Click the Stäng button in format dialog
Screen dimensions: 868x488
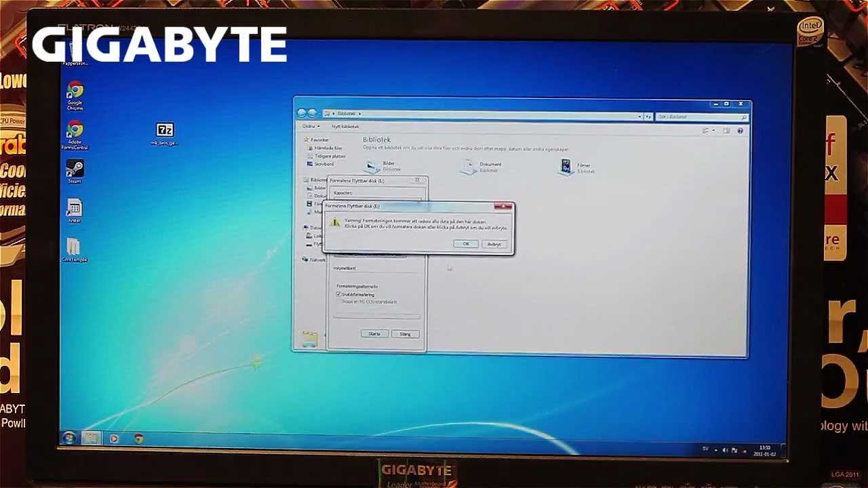(405, 333)
